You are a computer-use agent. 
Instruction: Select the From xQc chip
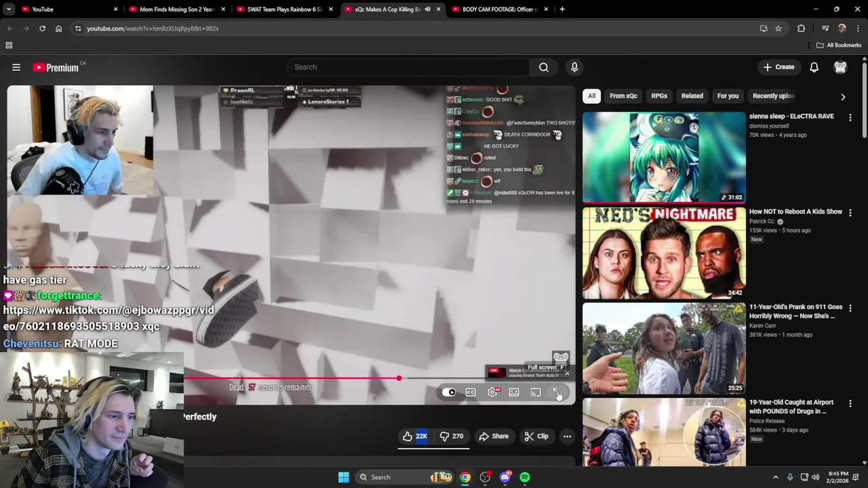coord(623,96)
